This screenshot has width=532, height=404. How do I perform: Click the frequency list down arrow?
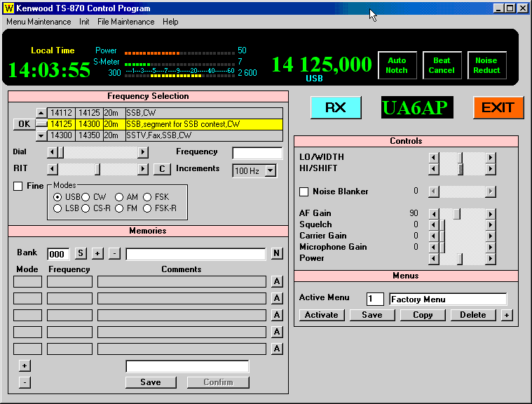[41, 136]
